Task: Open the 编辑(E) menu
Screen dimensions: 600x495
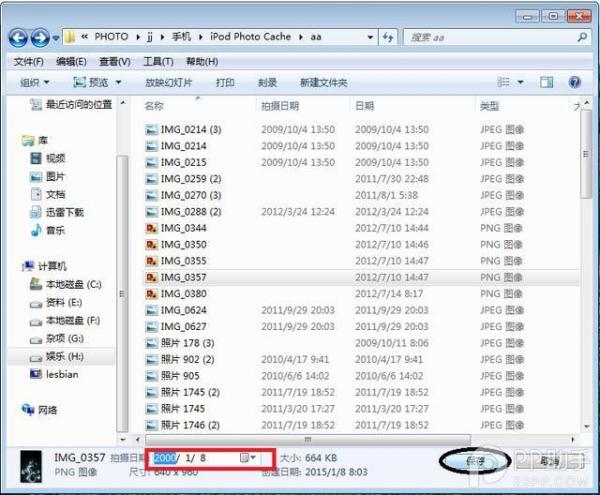Action: [x=71, y=62]
